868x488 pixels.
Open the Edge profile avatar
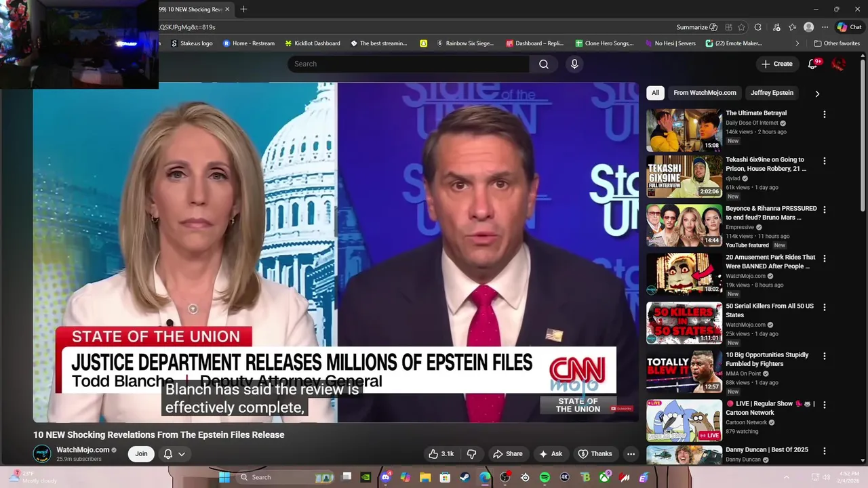(808, 27)
